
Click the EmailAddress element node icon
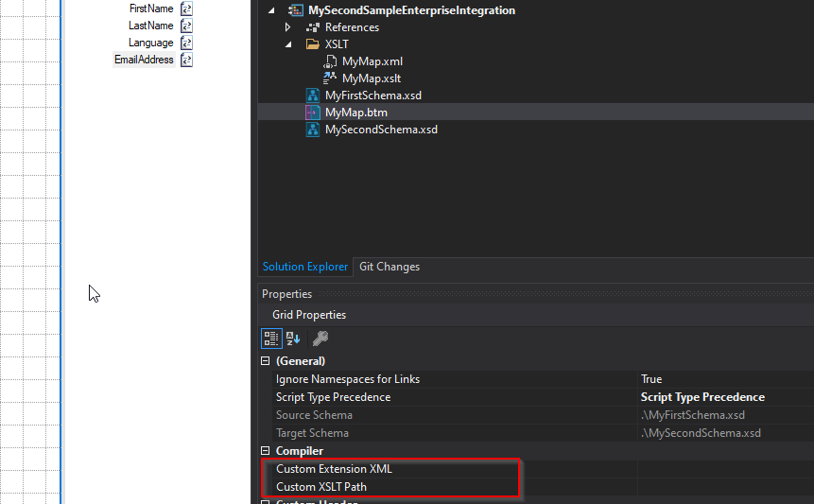(x=187, y=60)
